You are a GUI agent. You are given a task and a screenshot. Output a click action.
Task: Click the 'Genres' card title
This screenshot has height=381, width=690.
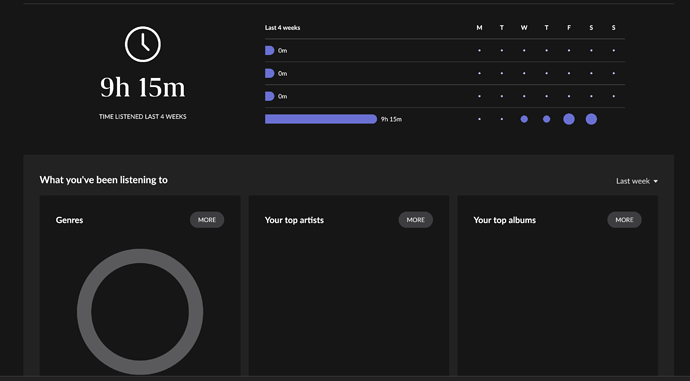pos(70,220)
